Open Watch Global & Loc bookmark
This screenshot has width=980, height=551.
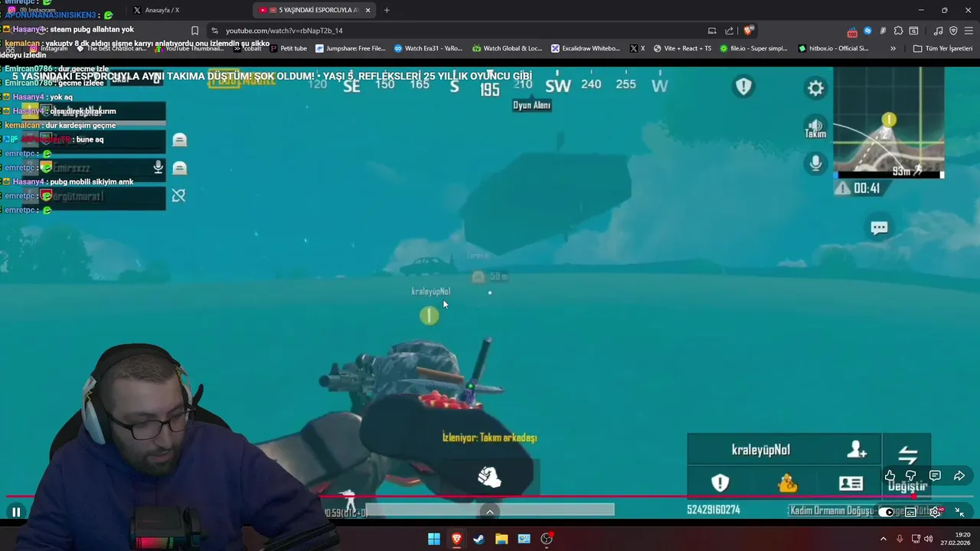coord(508,48)
